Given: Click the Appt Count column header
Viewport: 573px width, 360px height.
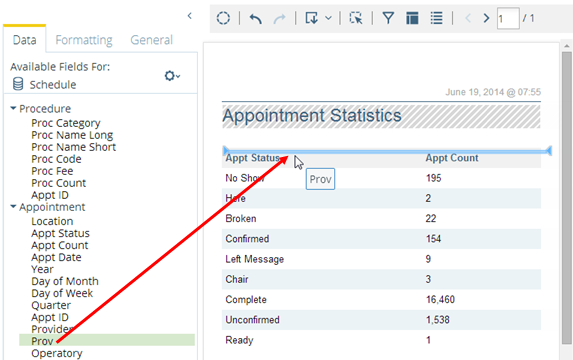Looking at the screenshot, I should (452, 158).
